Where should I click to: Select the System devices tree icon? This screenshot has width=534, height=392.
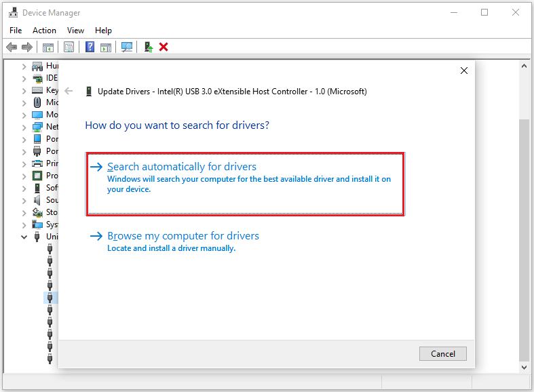pos(37,224)
